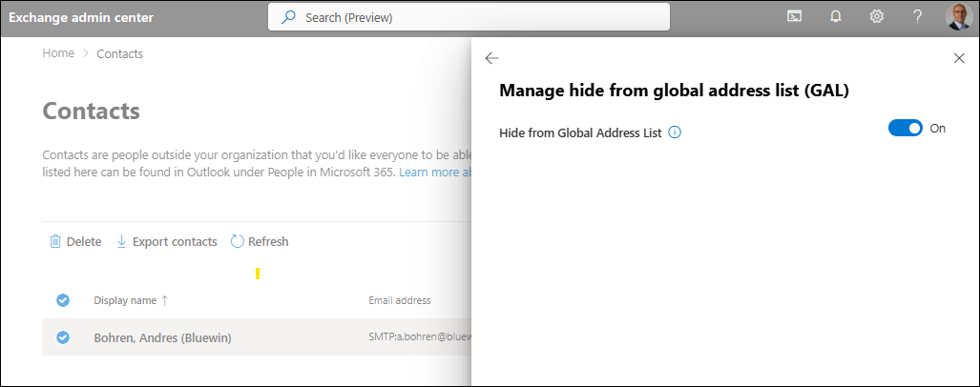Screen dimensions: 980x387
Task: Click the Contacts breadcrumb
Action: 120,53
